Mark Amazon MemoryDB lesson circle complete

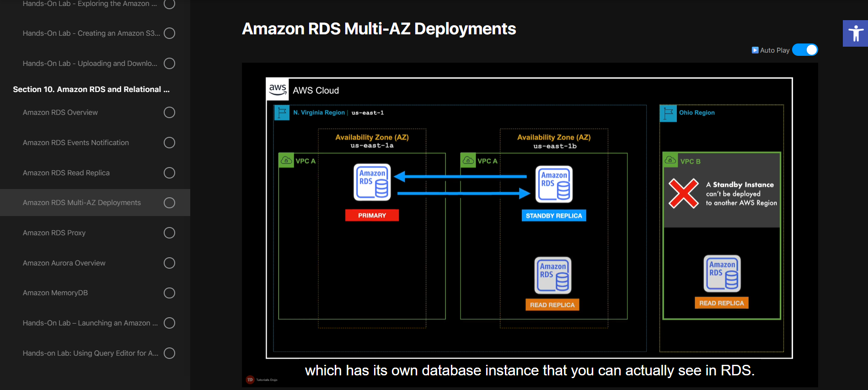tap(169, 293)
